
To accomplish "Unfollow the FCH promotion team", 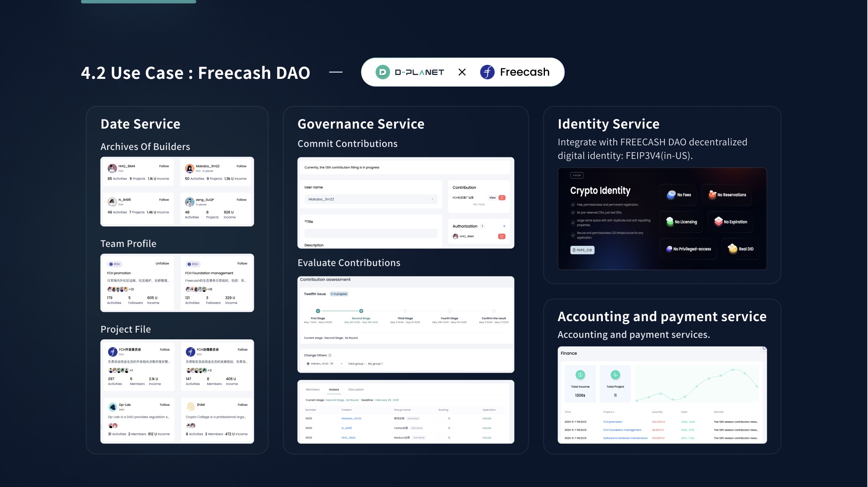I will (x=163, y=263).
